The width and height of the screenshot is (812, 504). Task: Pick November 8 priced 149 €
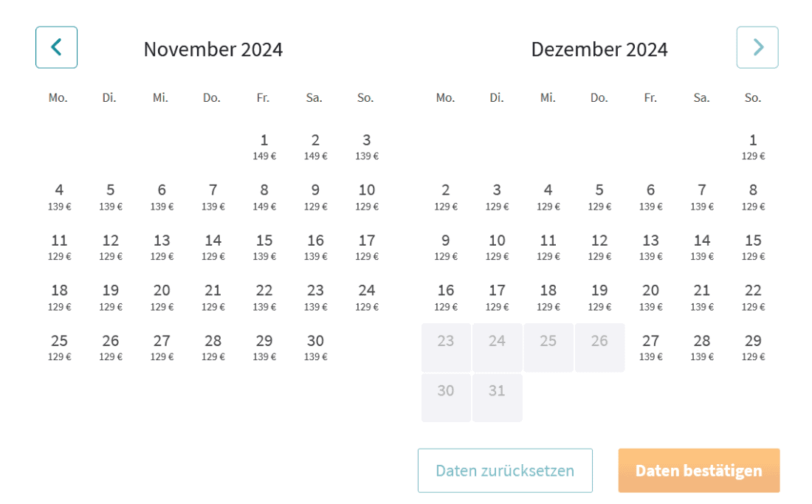pyautogui.click(x=264, y=196)
